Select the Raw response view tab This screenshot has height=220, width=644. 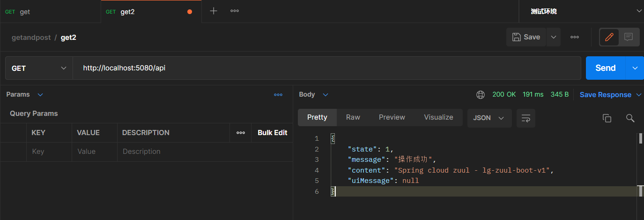[353, 117]
